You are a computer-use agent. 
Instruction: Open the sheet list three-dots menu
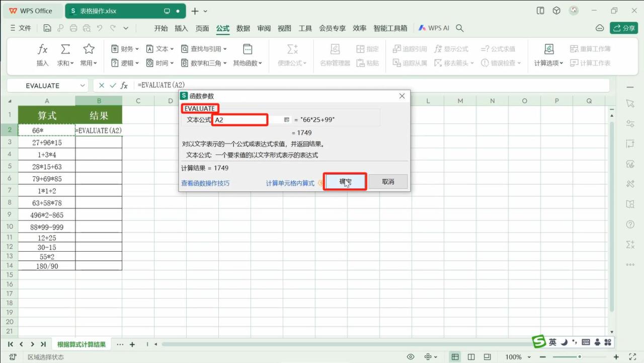(x=120, y=344)
